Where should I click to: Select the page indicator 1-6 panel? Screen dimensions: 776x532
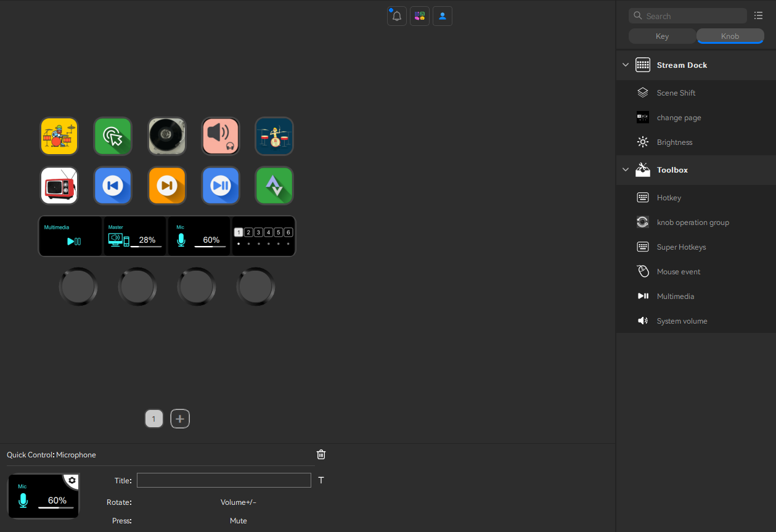pyautogui.click(x=263, y=235)
